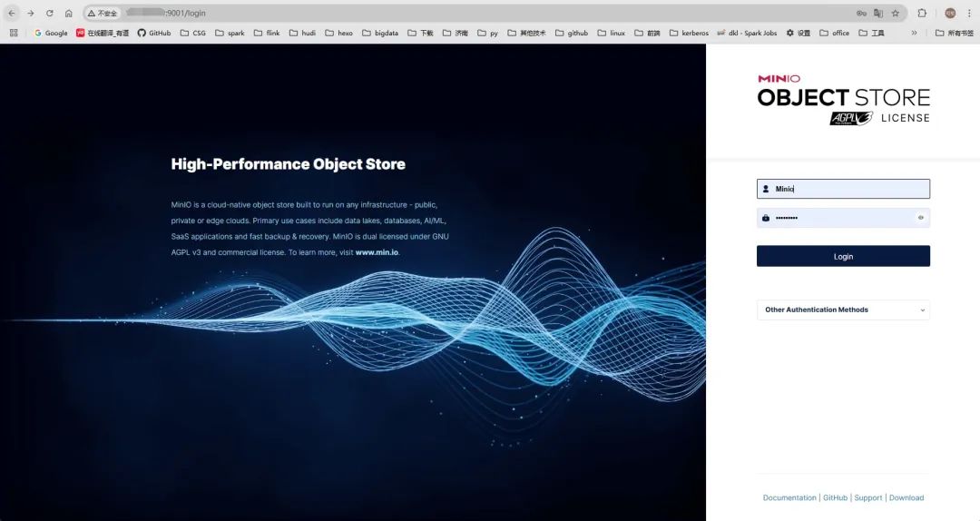Open the Documentation link
980x521 pixels.
789,497
